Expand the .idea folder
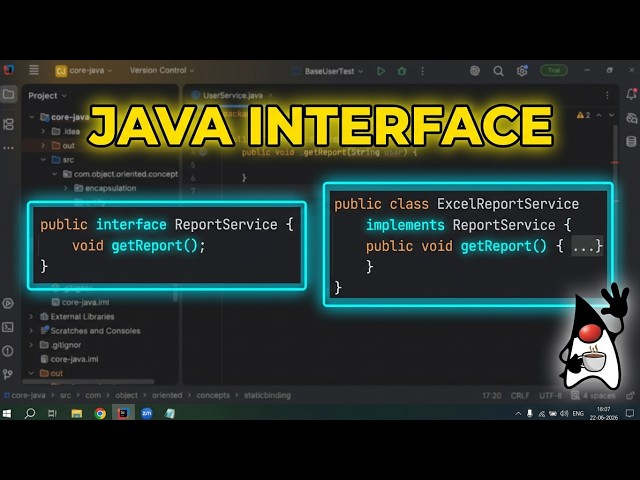Viewport: 640px width, 480px height. coord(43,131)
